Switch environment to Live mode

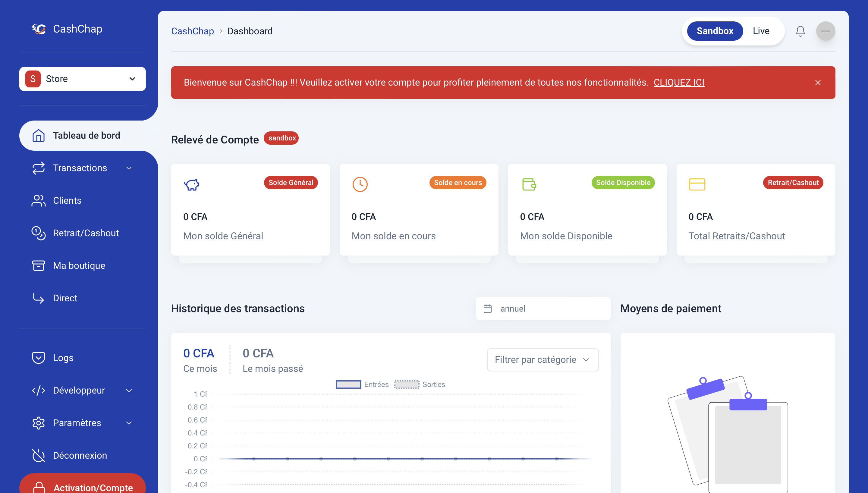(761, 31)
